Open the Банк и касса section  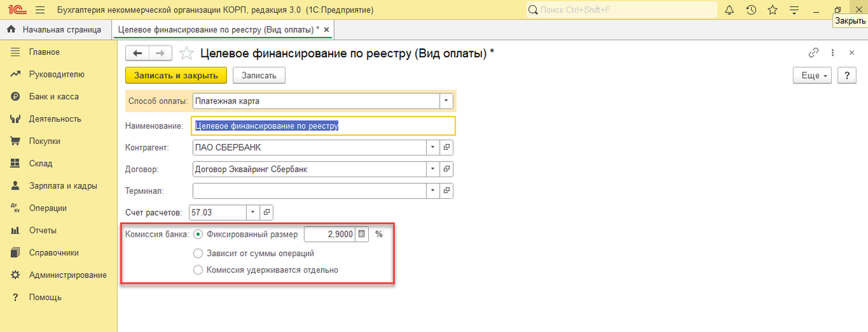point(54,96)
